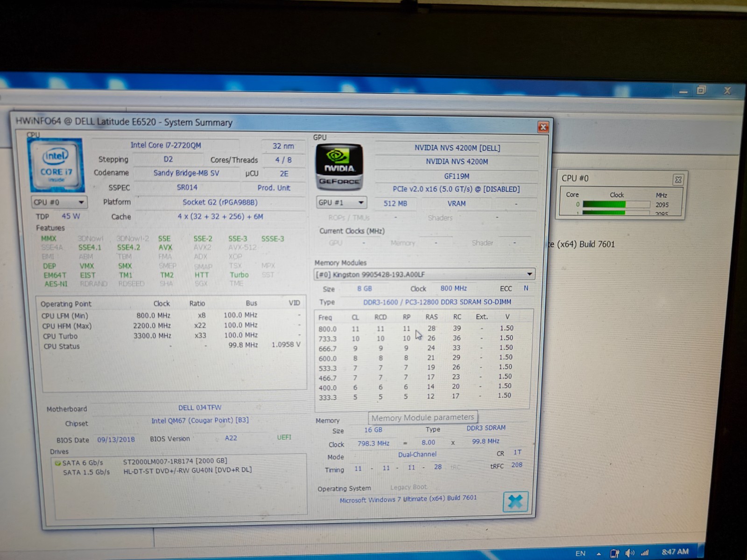The image size is (747, 560).
Task: Click the NVIDIA NVS 4200M [DELL] field
Action: (457, 148)
